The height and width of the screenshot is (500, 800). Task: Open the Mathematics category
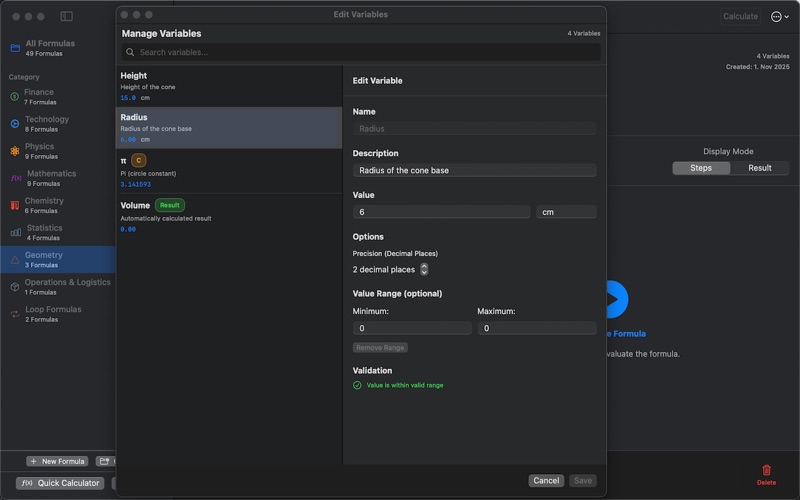click(x=58, y=178)
